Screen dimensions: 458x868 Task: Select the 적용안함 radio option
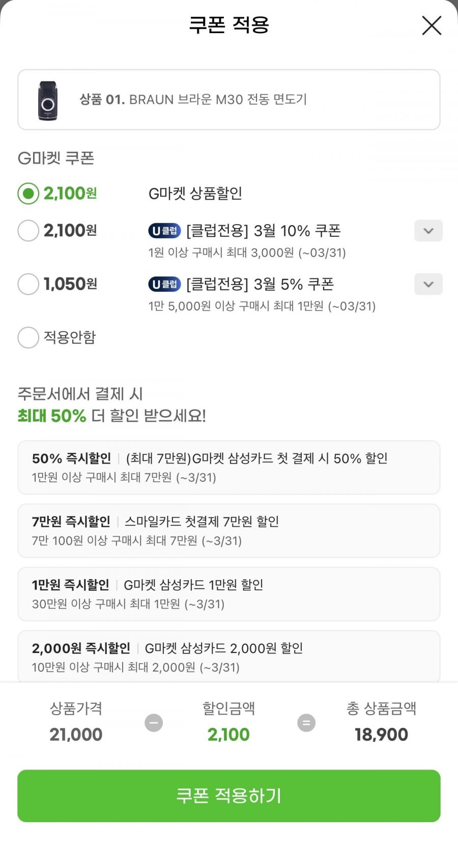[x=28, y=337]
